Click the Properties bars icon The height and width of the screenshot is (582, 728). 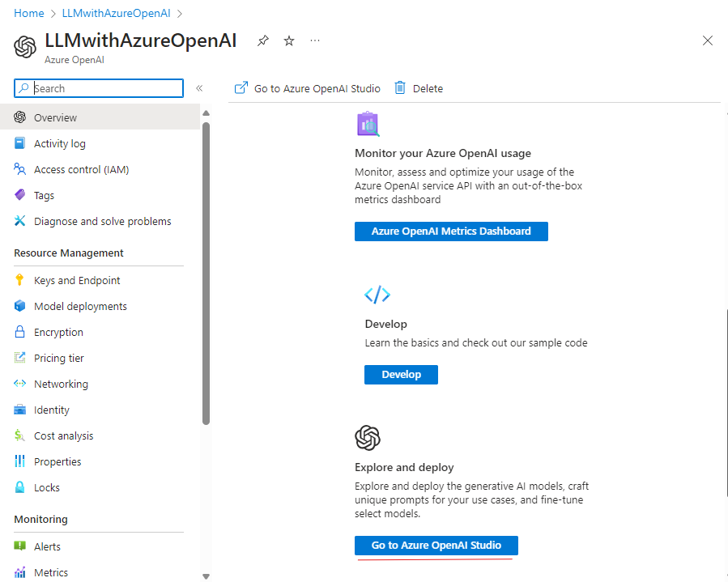(20, 461)
